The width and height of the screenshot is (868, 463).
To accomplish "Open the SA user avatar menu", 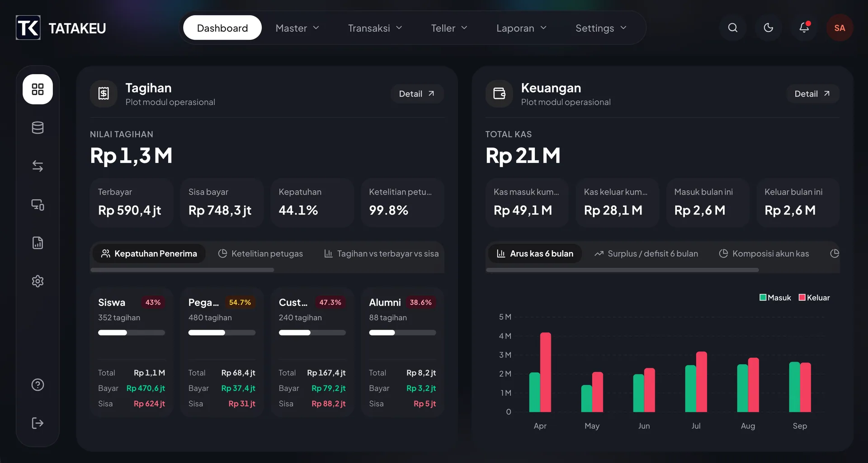I will [840, 28].
